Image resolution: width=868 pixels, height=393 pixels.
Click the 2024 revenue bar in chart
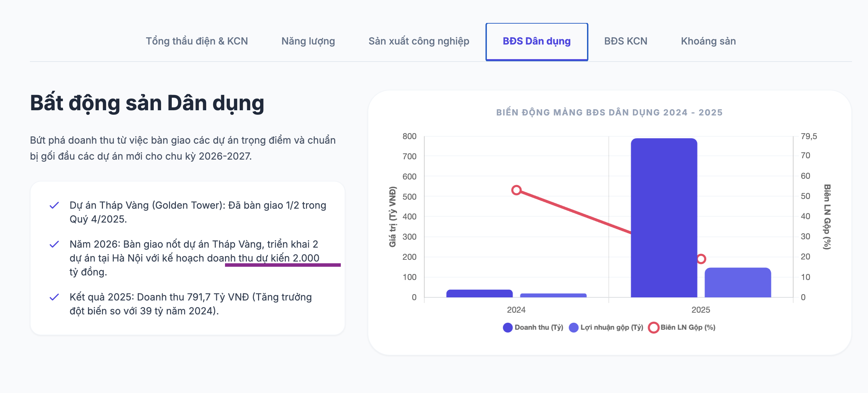tap(479, 294)
